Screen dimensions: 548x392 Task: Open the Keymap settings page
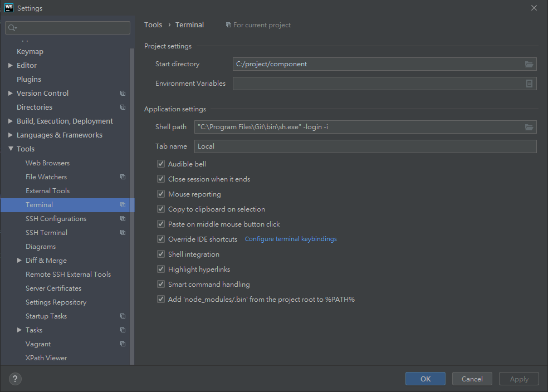click(30, 52)
